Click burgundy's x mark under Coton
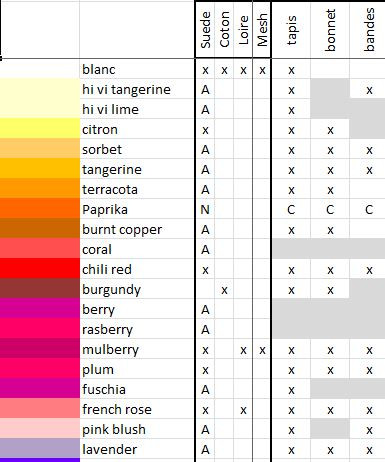This screenshot has width=385, height=462. (224, 290)
